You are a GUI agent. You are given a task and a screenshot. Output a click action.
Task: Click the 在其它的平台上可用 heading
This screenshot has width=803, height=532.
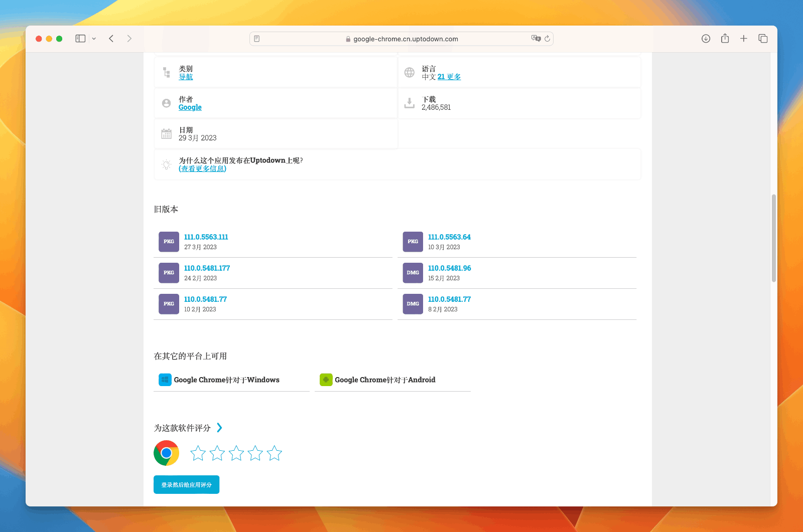pos(190,356)
